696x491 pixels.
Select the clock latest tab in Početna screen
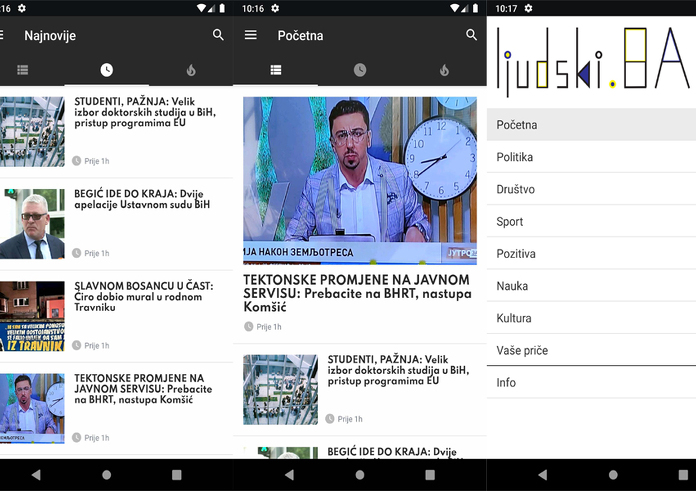(360, 70)
